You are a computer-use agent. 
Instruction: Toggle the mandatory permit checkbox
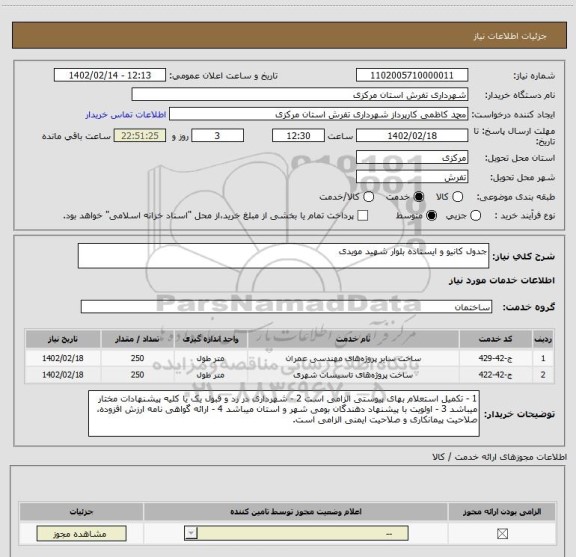click(x=502, y=533)
